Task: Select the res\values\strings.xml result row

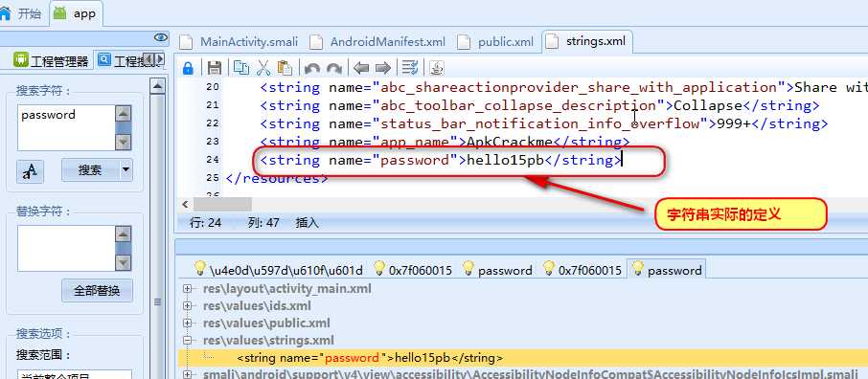Action: click(268, 341)
